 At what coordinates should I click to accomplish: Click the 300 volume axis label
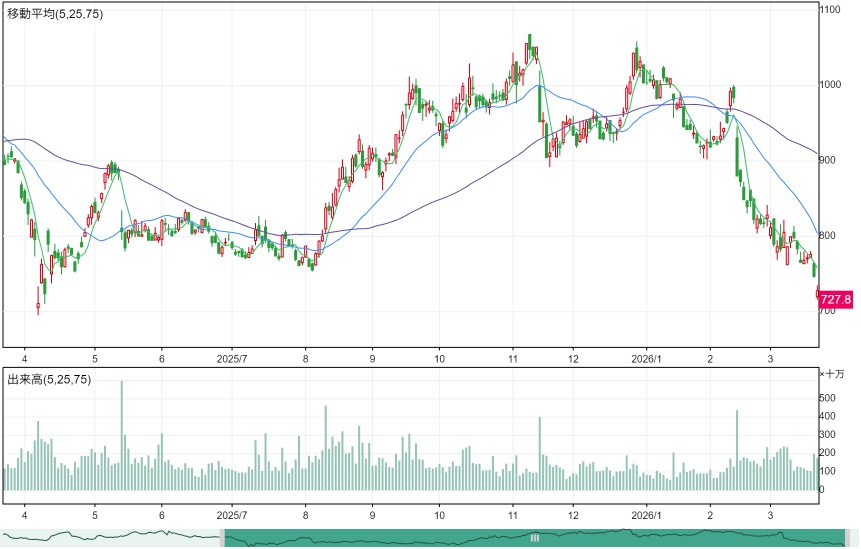click(827, 435)
